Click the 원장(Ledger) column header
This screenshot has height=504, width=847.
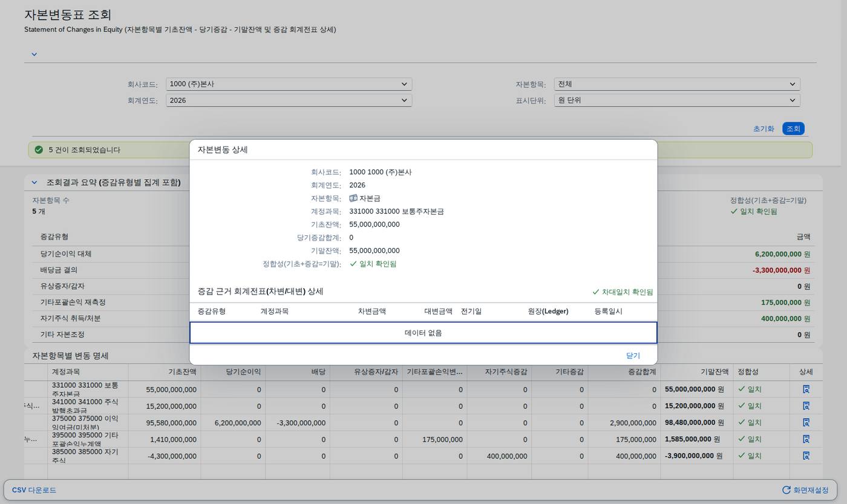[x=548, y=312]
